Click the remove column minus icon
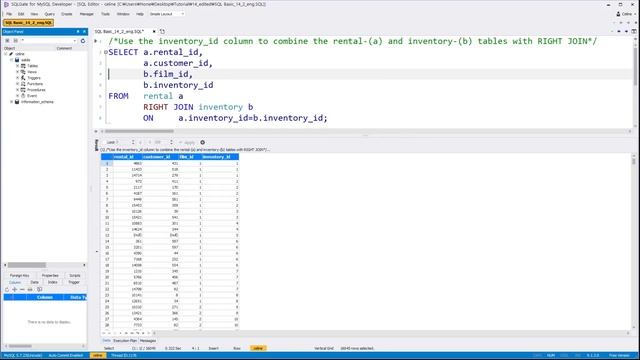 pos(22,289)
